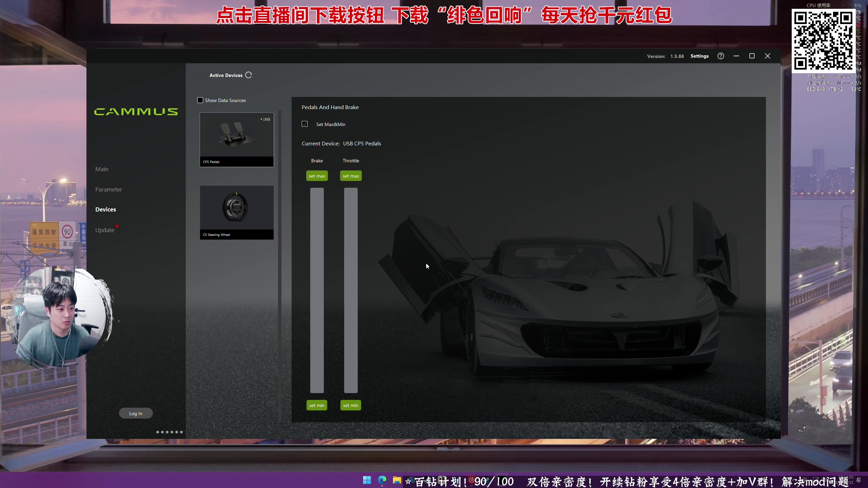Click the CAMMUS logo
868x488 pixels.
[136, 111]
